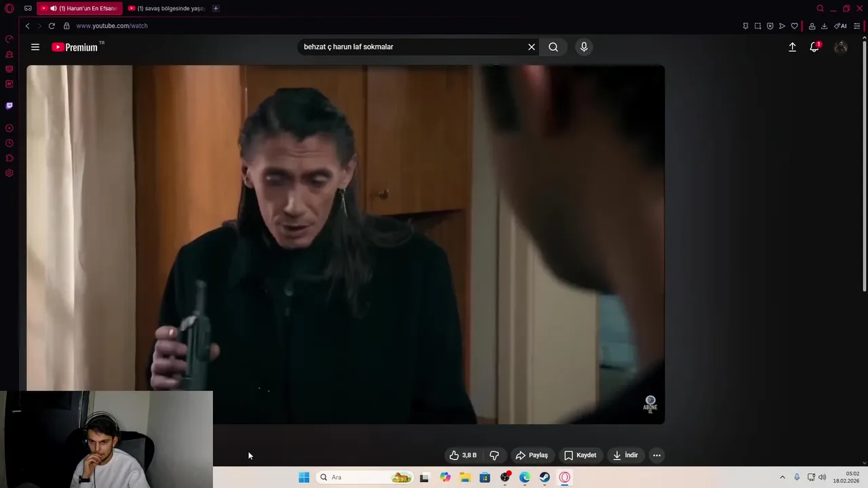
Task: Open ad blocker shield icon
Action: tap(770, 26)
